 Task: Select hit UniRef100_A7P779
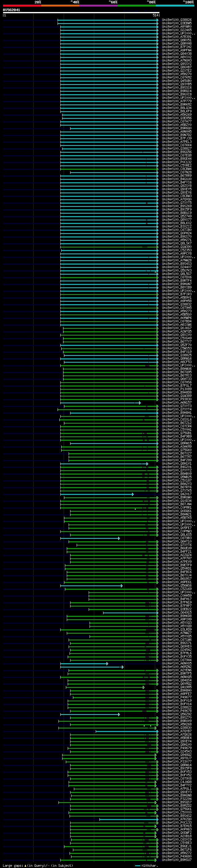pyautogui.click(x=176, y=101)
